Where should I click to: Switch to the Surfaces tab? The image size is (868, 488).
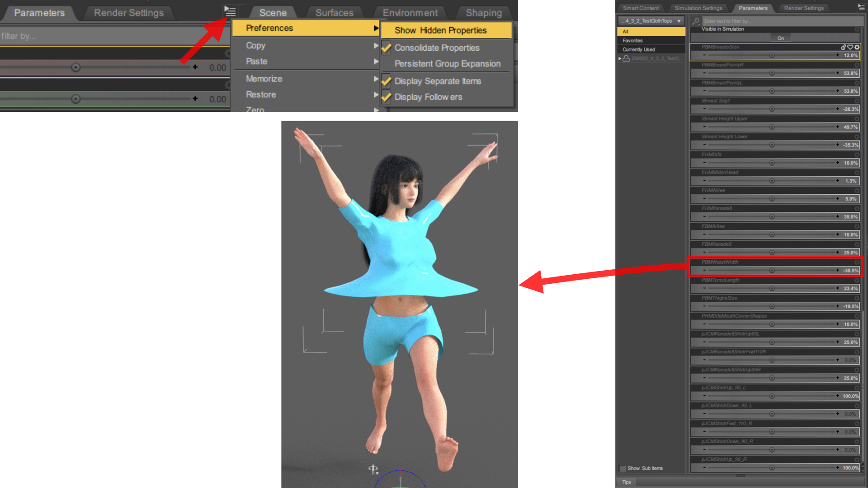point(335,13)
